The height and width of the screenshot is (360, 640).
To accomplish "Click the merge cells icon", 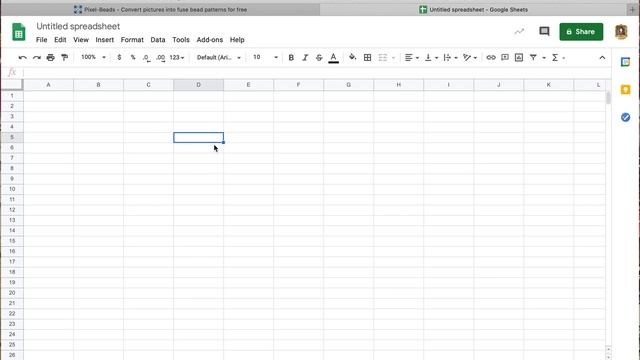I will click(x=382, y=58).
